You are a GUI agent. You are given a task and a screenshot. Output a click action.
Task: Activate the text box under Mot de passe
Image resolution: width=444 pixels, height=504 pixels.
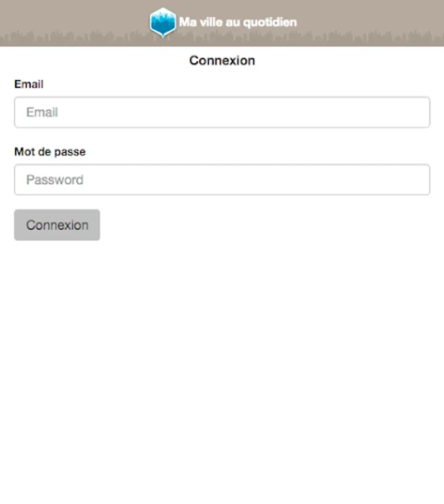click(222, 179)
